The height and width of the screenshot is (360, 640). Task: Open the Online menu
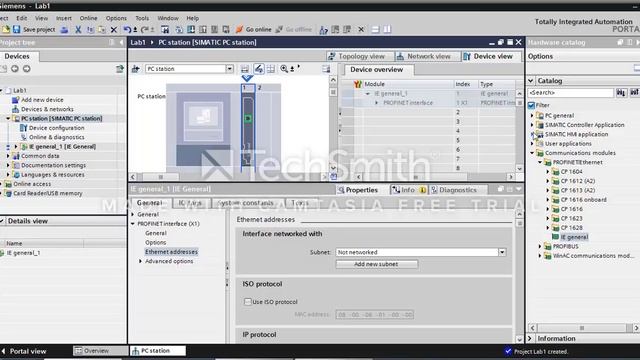[x=88, y=18]
